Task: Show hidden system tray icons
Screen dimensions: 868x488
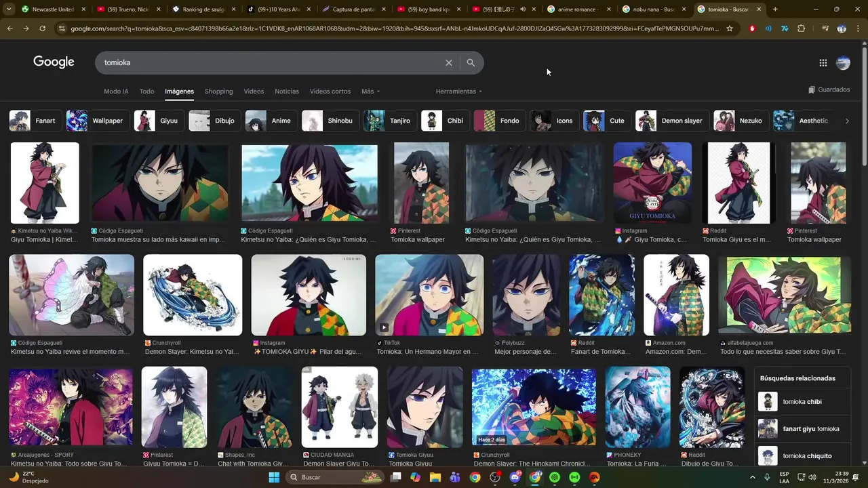Action: [x=753, y=477]
